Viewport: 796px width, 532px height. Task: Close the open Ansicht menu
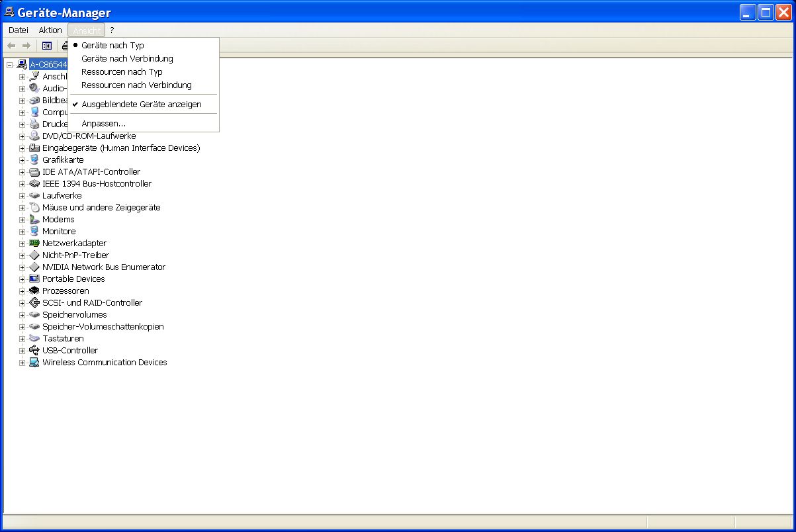tap(87, 30)
